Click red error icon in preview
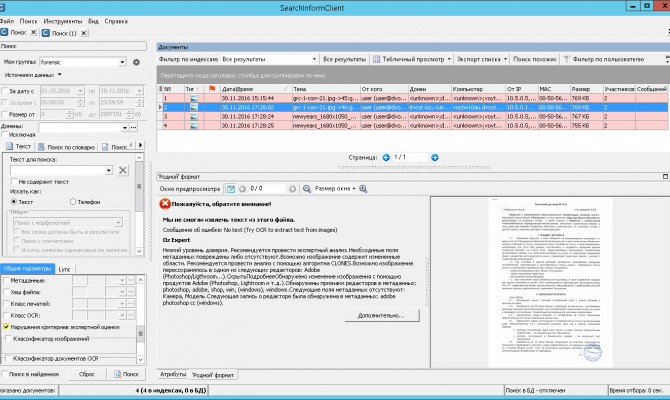The width and height of the screenshot is (670, 400). 165,204
